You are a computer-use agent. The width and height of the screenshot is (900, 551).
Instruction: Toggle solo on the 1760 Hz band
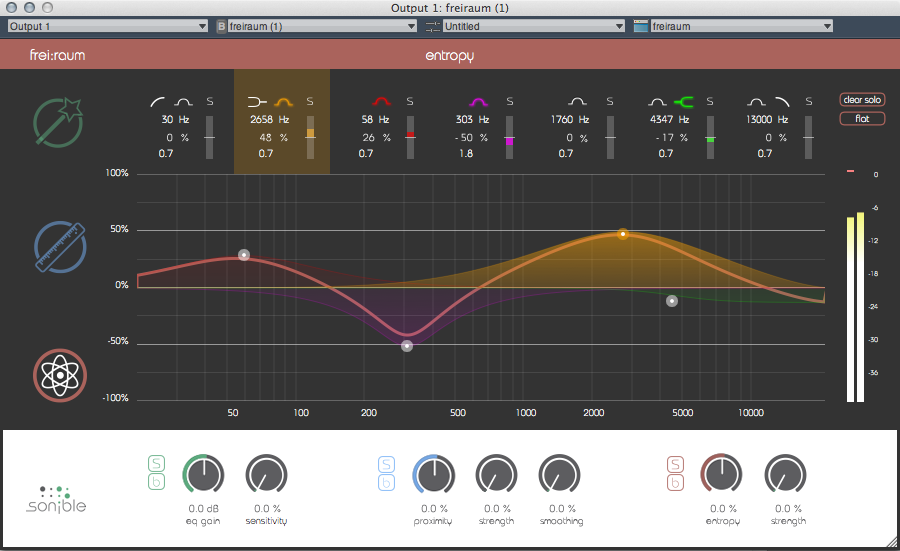pyautogui.click(x=609, y=101)
